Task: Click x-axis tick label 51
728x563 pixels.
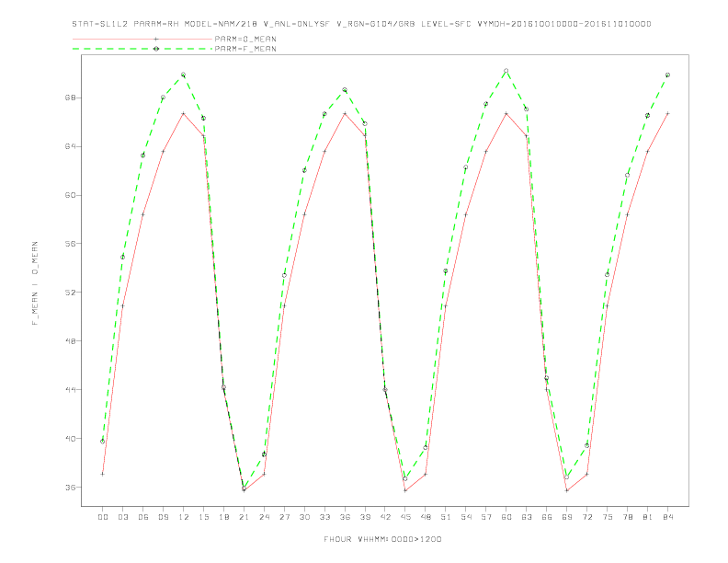Action: coord(446,517)
